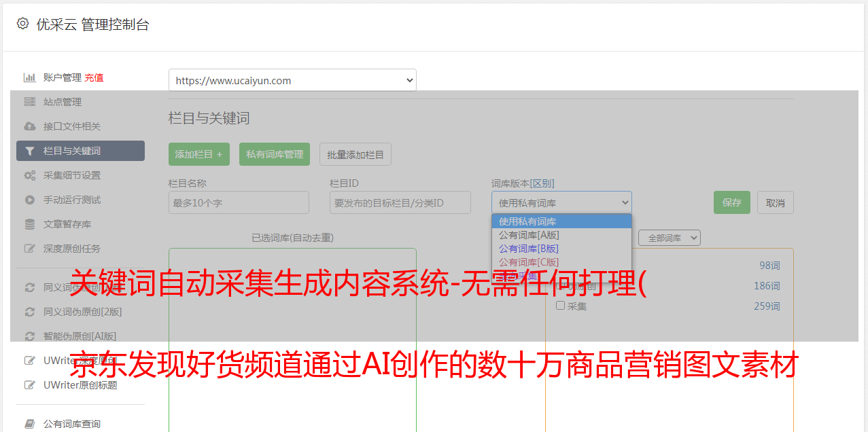Click the 98词 count

(769, 266)
